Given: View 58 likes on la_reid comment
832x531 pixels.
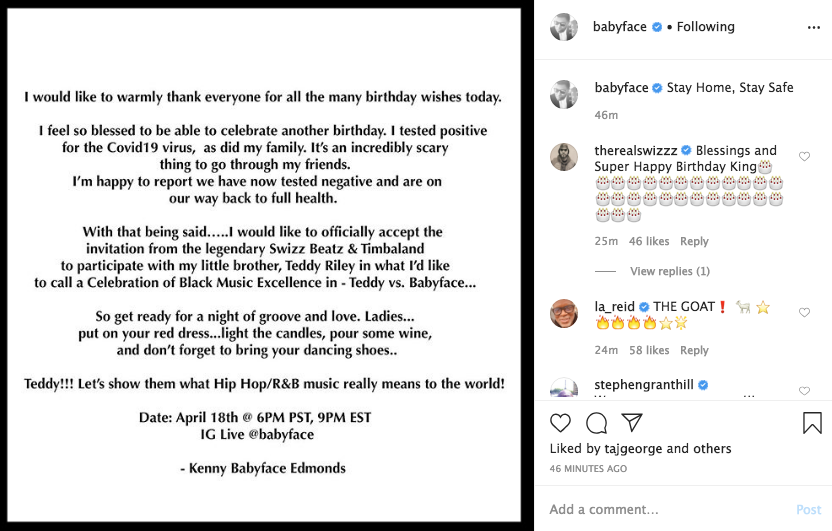Looking at the screenshot, I should 649,351.
